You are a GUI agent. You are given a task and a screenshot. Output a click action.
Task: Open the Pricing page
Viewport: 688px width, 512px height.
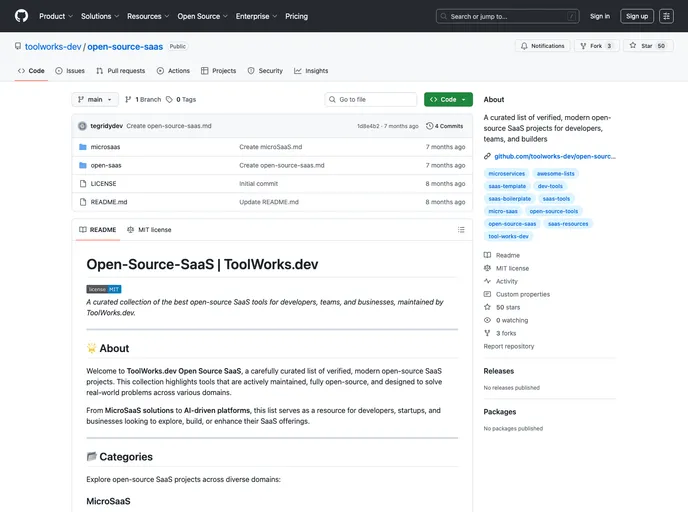(x=297, y=16)
